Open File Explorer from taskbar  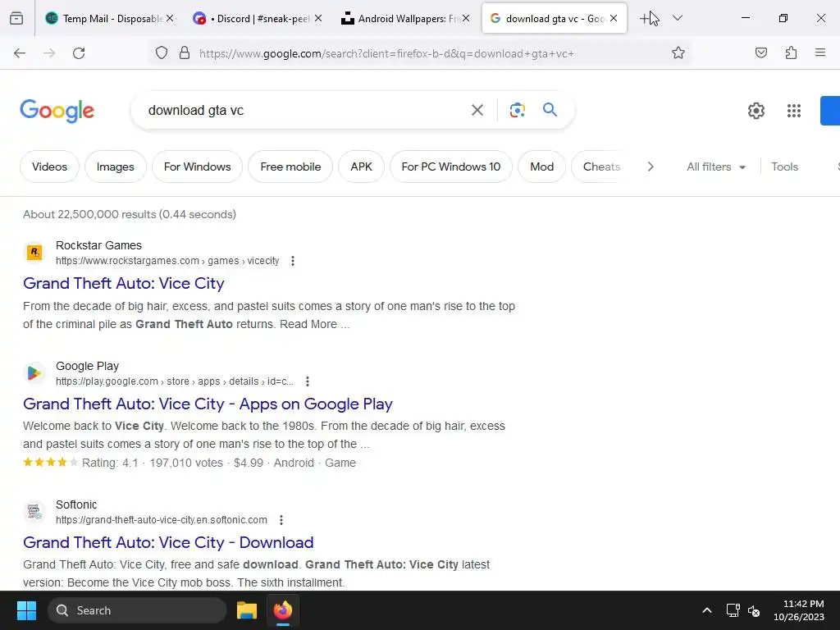[x=247, y=610]
